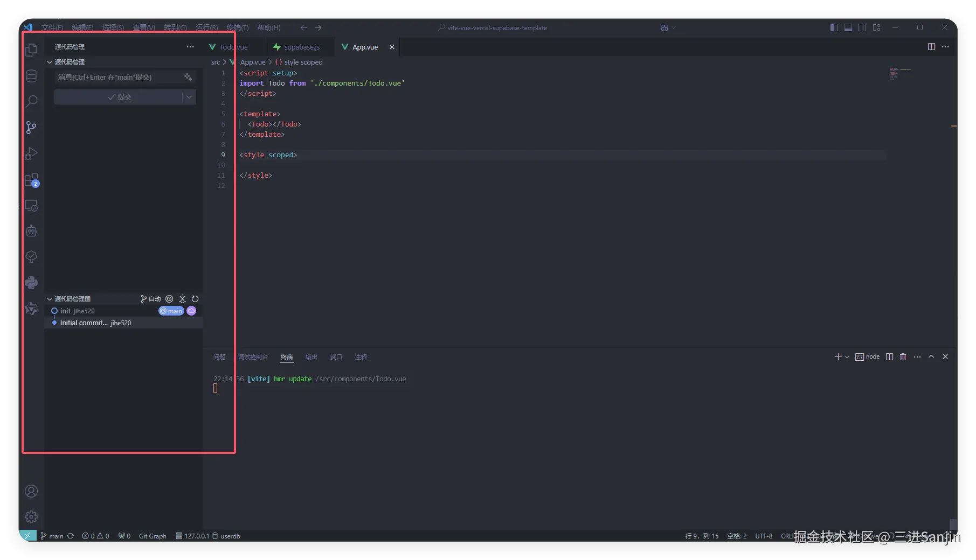Toggle bottom panel layout button

[848, 27]
